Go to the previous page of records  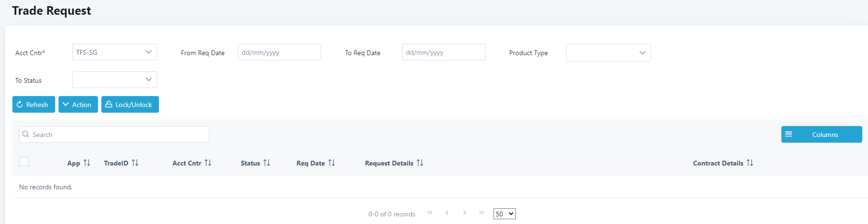[x=447, y=213]
